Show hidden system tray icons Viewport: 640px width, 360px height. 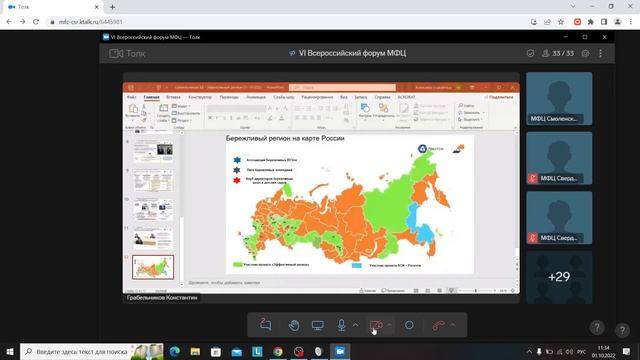point(529,351)
